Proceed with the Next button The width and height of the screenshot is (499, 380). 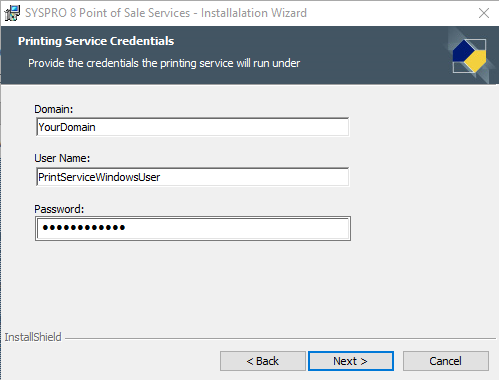(x=351, y=361)
